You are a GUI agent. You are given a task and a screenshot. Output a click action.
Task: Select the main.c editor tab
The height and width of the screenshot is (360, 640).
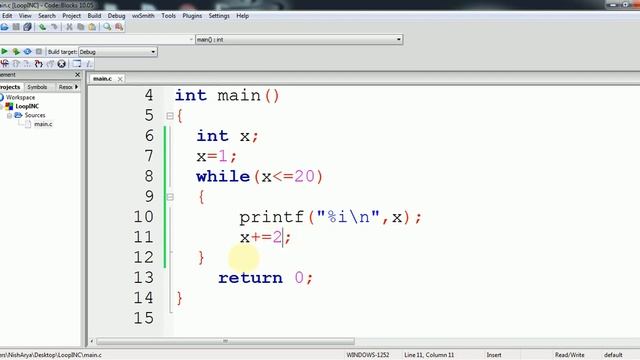pos(102,78)
